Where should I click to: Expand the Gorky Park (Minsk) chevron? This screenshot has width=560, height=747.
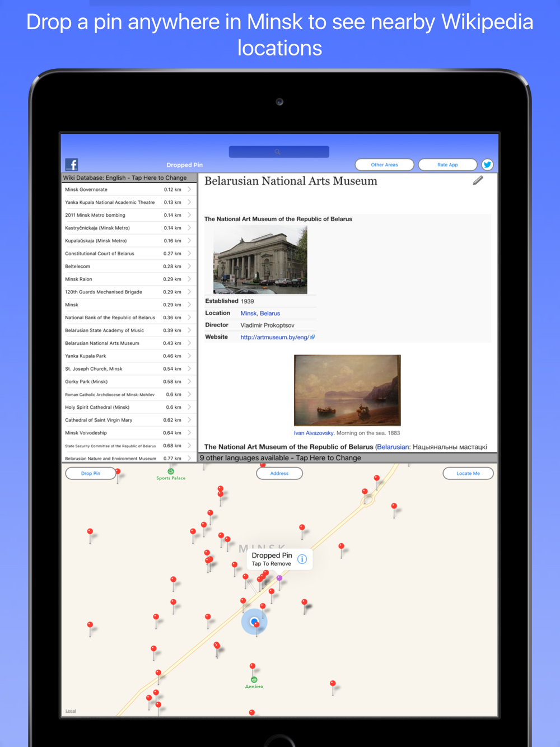[x=189, y=381]
